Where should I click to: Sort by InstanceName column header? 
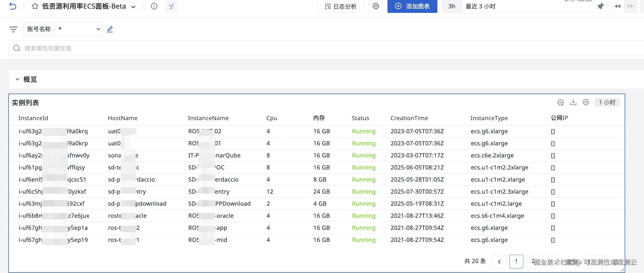pyautogui.click(x=208, y=118)
